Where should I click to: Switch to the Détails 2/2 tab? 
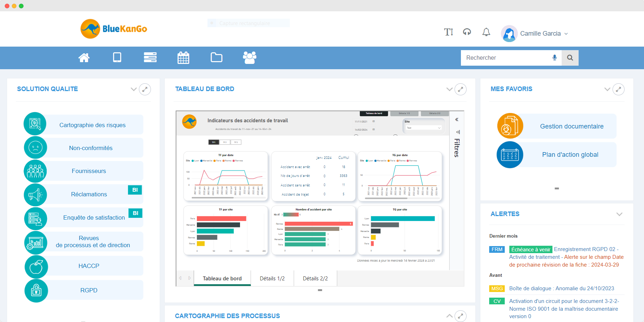click(x=315, y=279)
